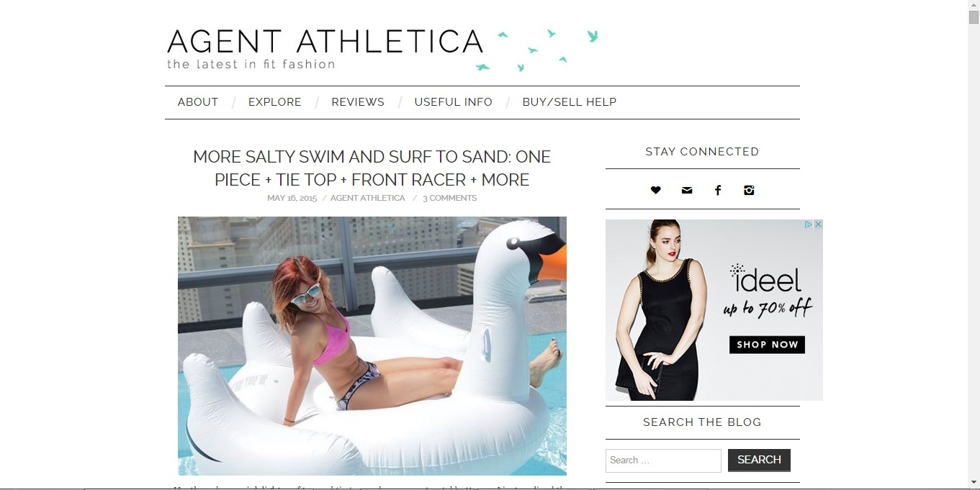Viewport: 980px width, 490px height.
Task: Open the Instagram icon link
Action: click(x=749, y=190)
